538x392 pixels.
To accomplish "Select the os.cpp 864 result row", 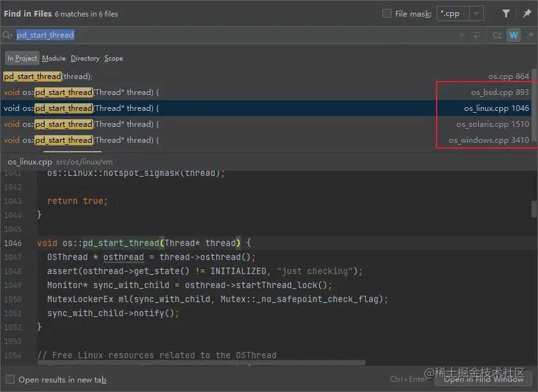I will point(266,76).
